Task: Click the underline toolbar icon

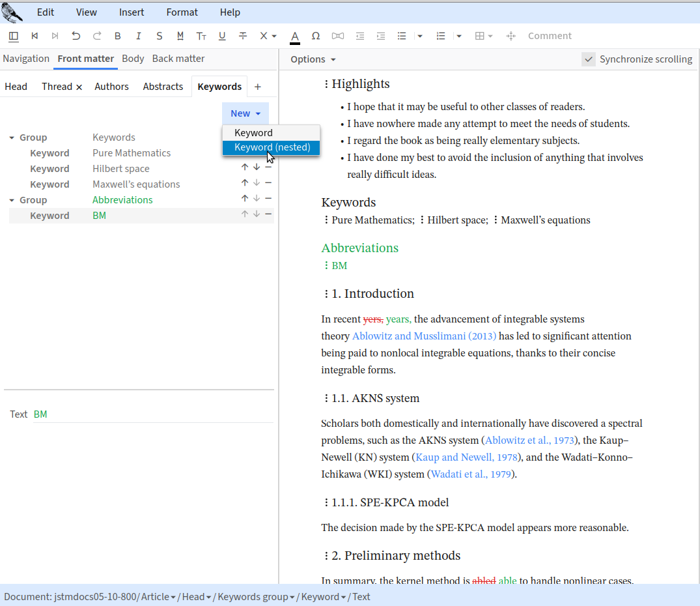Action: tap(222, 36)
